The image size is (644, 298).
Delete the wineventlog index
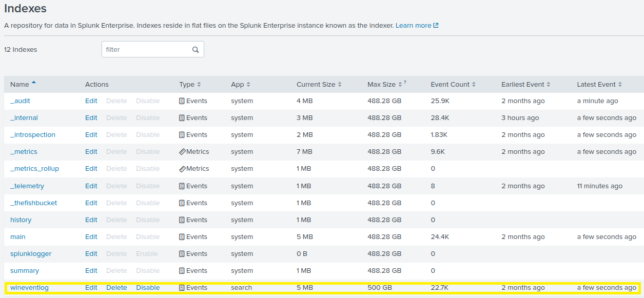click(116, 288)
